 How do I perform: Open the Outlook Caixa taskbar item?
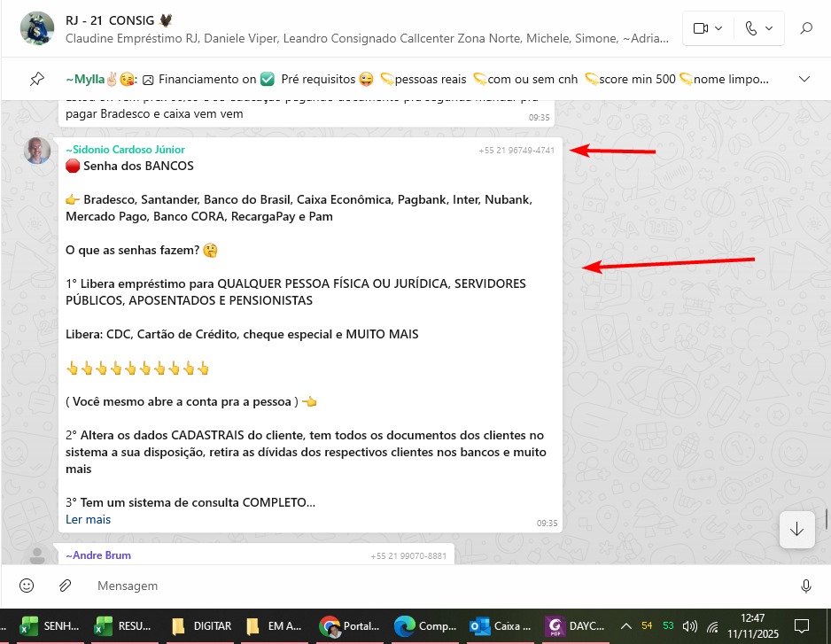[x=501, y=625]
